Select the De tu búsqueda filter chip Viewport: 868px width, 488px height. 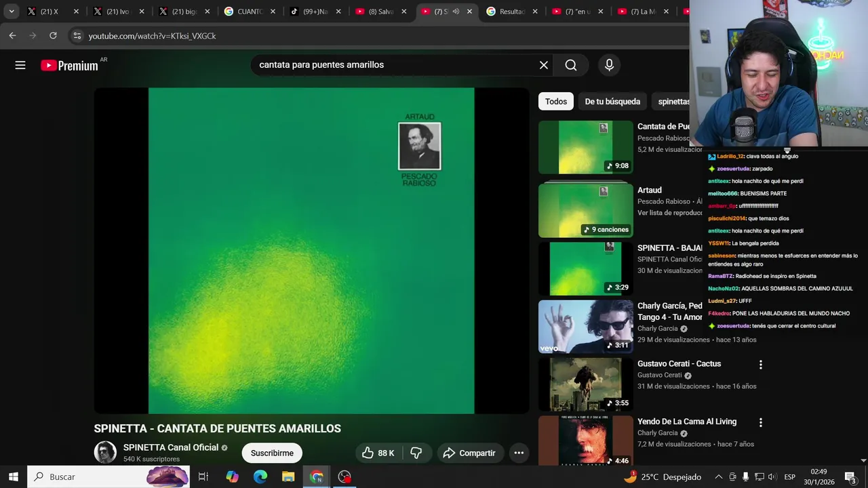tap(612, 102)
